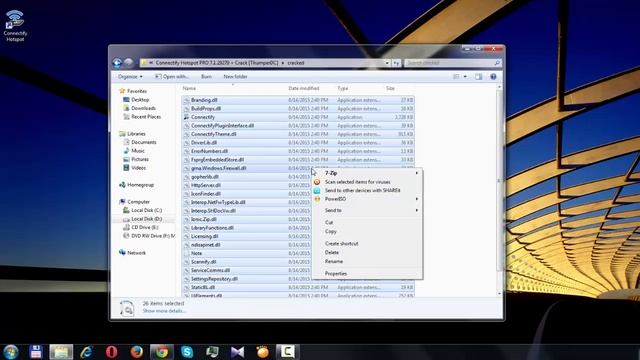This screenshot has height=360, width=640.
Task: Click the Burn toolbar button
Action: tap(206, 77)
